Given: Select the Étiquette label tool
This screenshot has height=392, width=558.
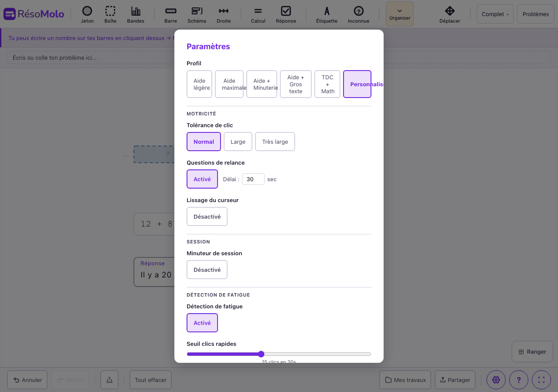Looking at the screenshot, I should click(327, 14).
